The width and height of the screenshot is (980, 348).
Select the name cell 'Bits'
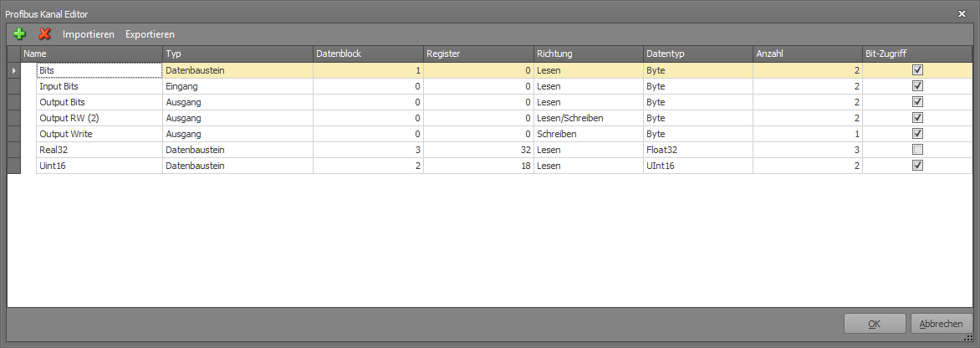pyautogui.click(x=100, y=70)
